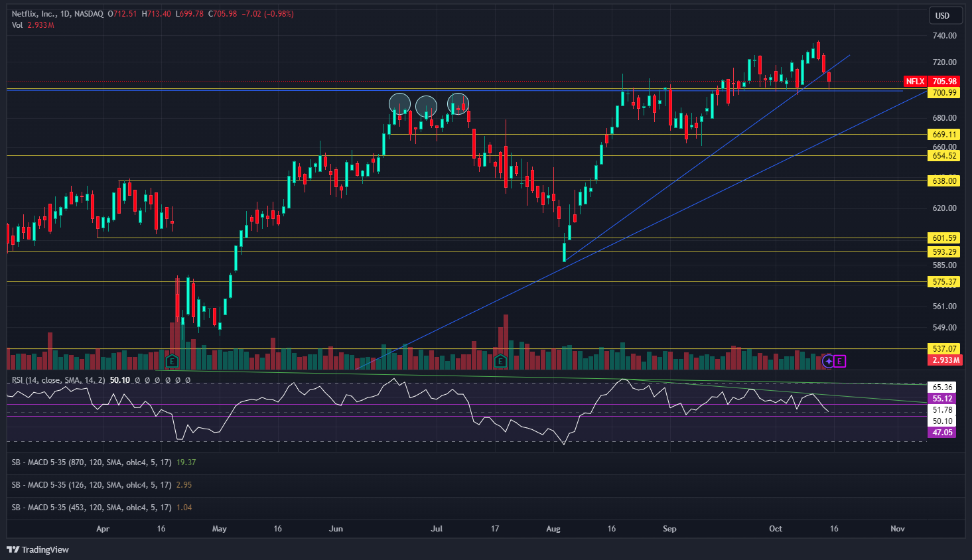Click the 720.00 price axis value
972x560 pixels.
944,62
